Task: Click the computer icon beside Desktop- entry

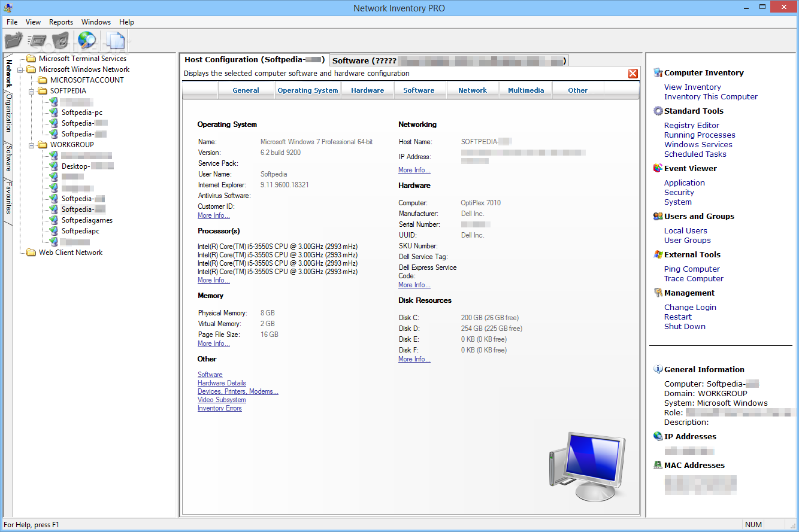Action: (x=54, y=166)
